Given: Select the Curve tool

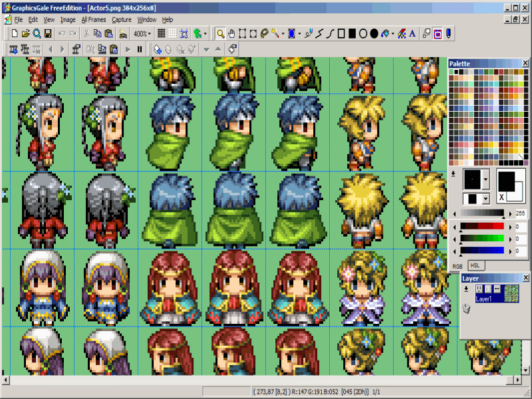Looking at the screenshot, I should [330, 34].
